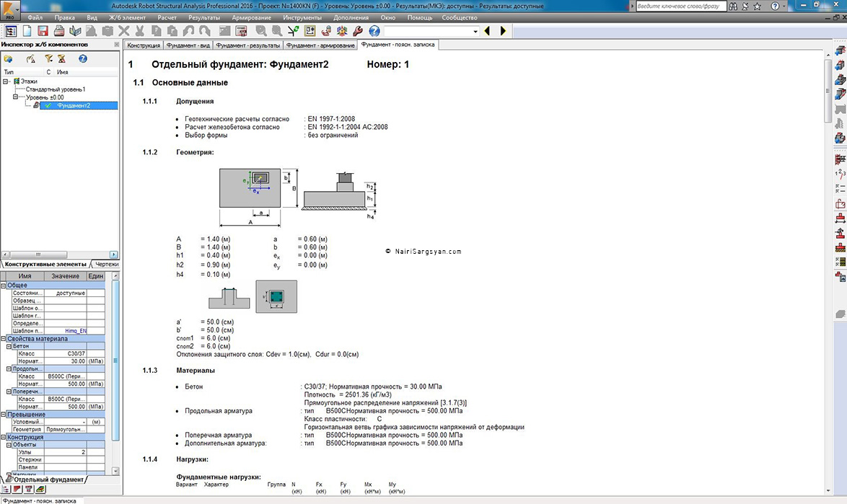Screen dimensions: 847x504
Task: Collapse the Общее property group
Action: 3,285
